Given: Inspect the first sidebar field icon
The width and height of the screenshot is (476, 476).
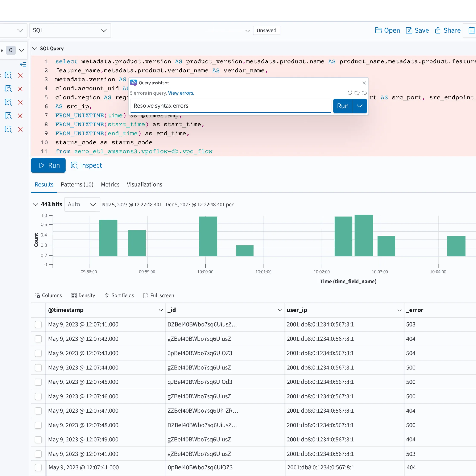Looking at the screenshot, I should (x=8, y=75).
